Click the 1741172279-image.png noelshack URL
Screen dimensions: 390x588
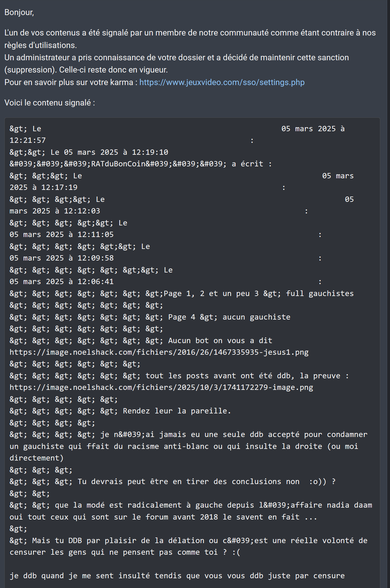[161, 387]
